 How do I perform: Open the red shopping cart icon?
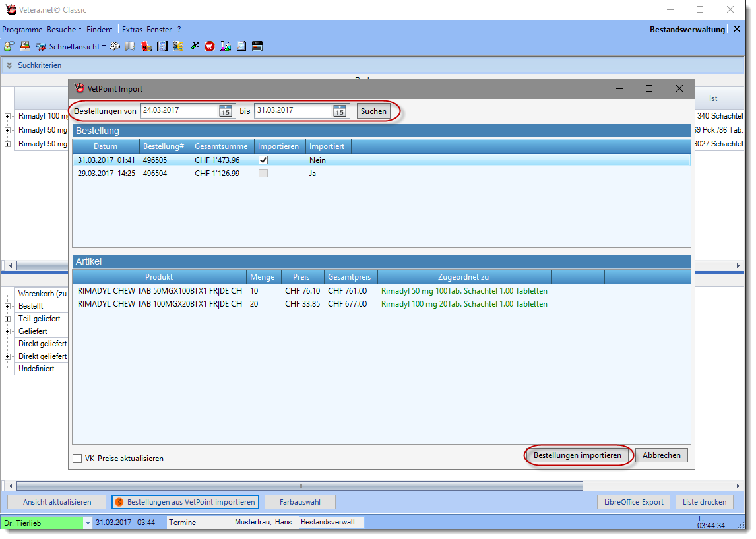pyautogui.click(x=210, y=46)
